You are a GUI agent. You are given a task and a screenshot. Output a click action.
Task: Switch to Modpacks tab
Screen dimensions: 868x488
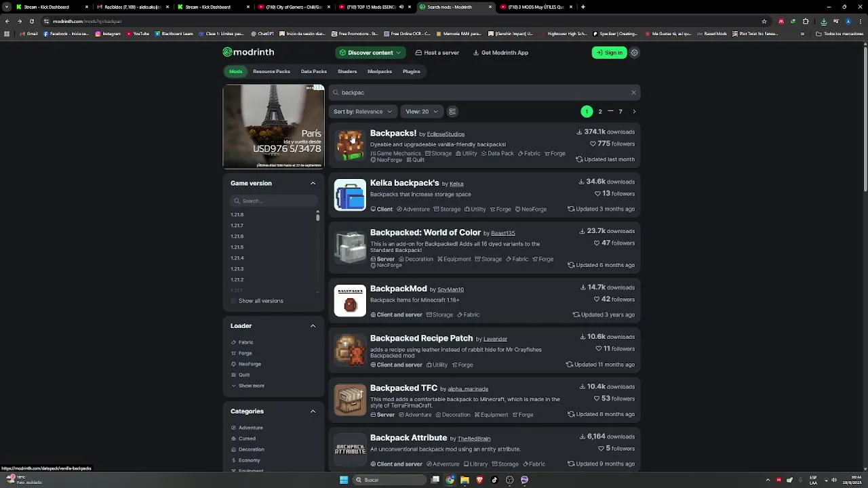point(380,71)
